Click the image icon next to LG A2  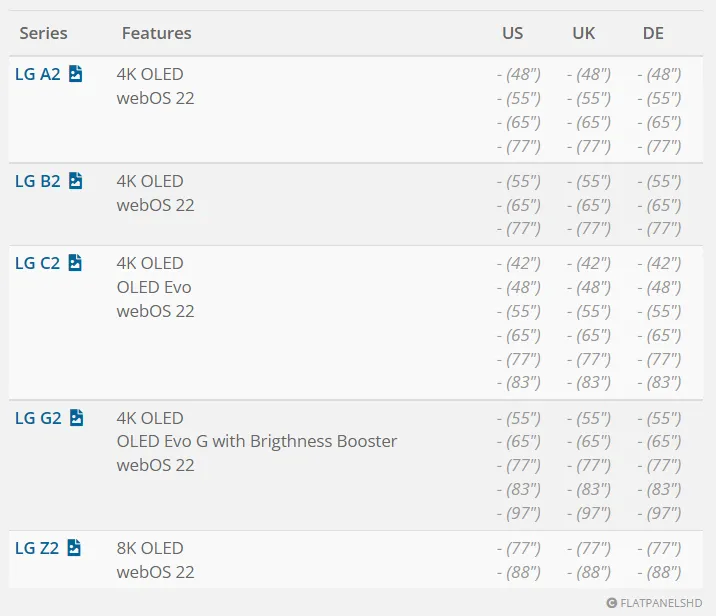click(x=76, y=74)
